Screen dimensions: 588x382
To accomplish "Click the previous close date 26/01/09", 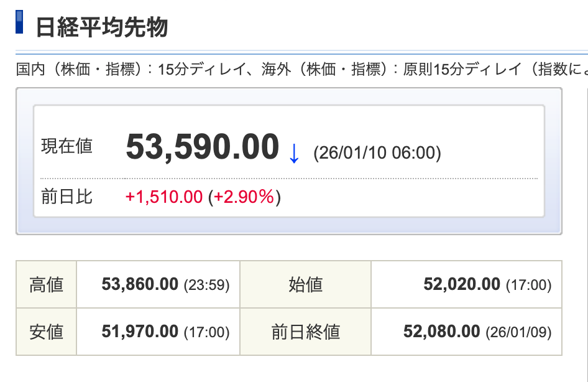I will pyautogui.click(x=518, y=332).
